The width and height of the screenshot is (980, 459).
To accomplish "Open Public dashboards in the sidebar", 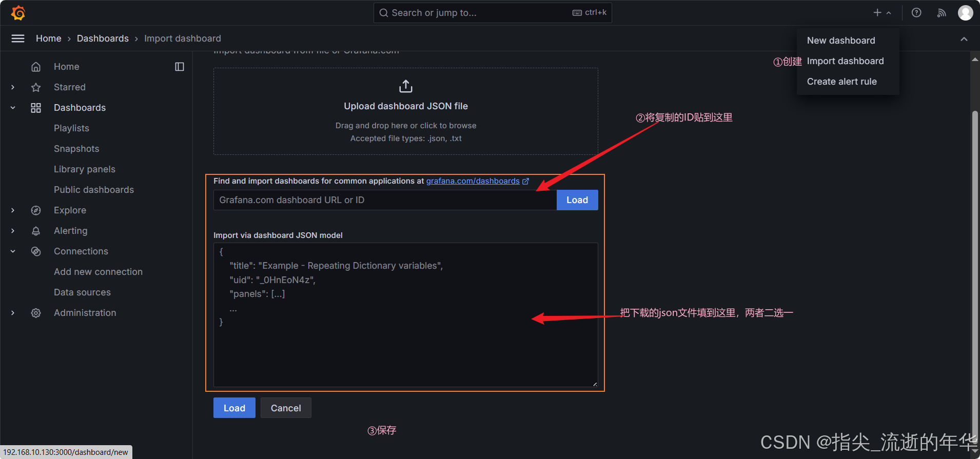I will click(x=94, y=190).
